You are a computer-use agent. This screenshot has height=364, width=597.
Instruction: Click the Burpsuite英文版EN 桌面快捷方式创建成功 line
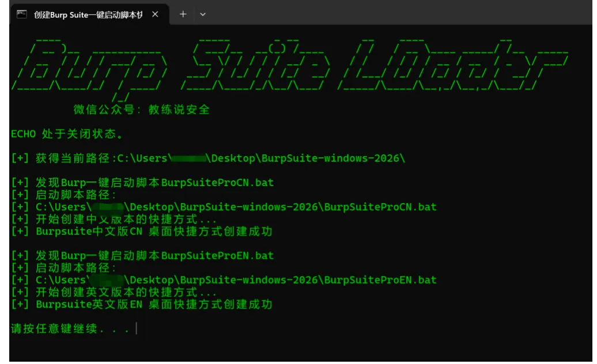pos(142,304)
